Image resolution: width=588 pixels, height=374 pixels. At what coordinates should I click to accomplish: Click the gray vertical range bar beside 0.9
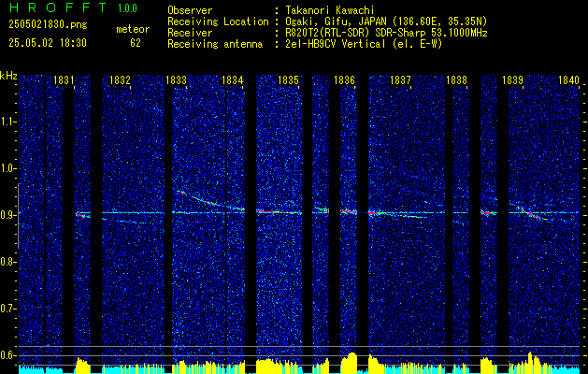click(x=18, y=216)
